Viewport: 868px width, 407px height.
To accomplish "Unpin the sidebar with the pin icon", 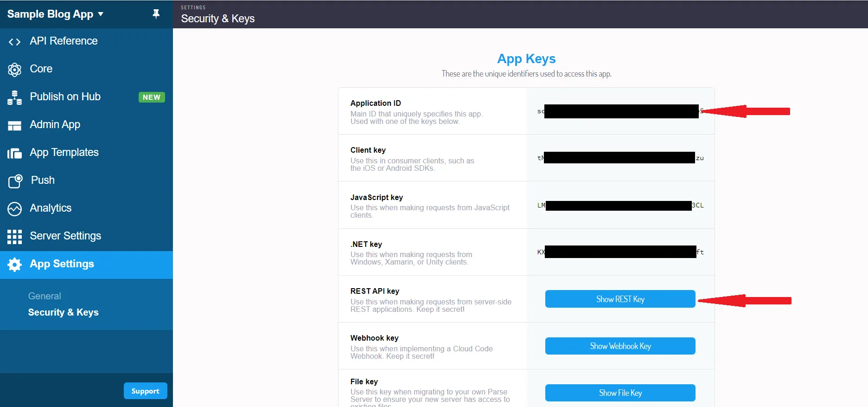I will 156,14.
